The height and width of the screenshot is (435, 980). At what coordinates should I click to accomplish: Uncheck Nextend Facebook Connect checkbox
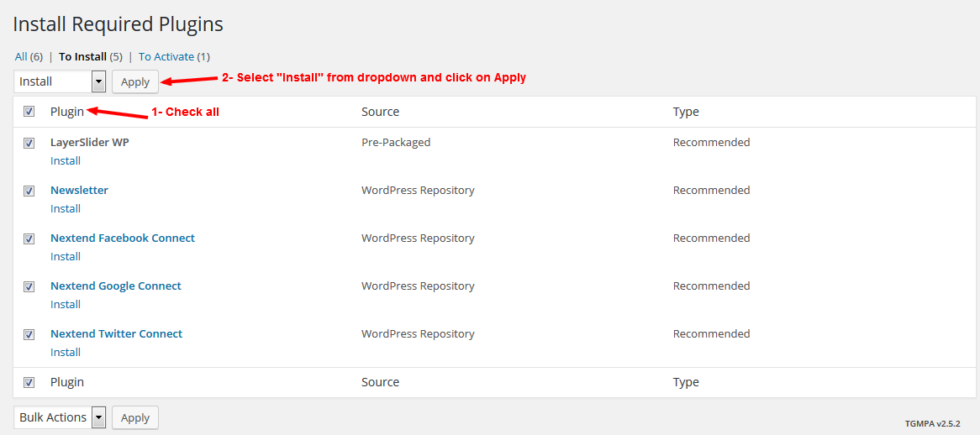click(29, 238)
